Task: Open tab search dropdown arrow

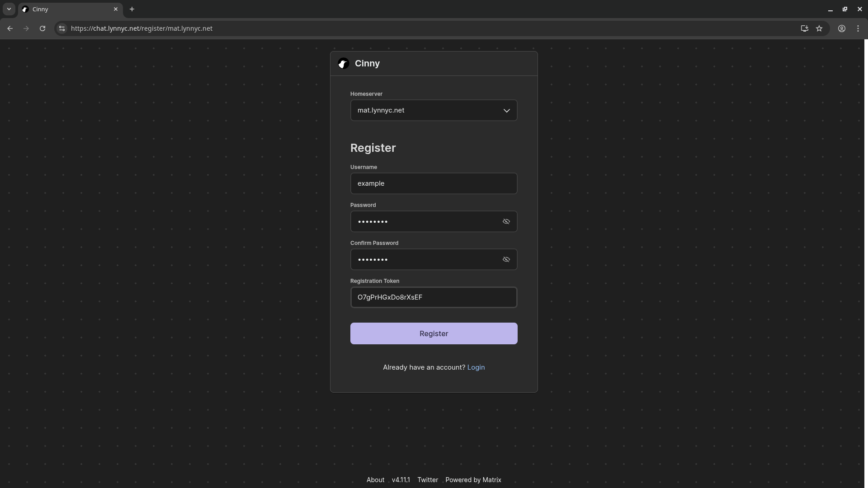Action: 9,9
